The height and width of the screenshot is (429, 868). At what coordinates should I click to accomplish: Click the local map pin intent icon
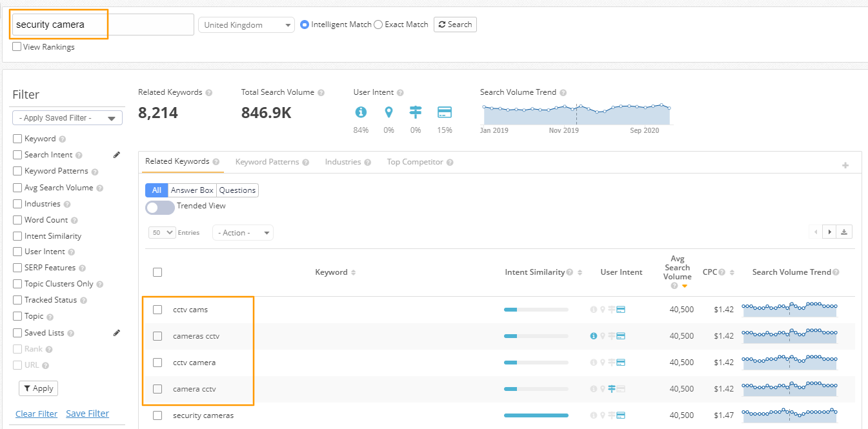[x=389, y=112]
